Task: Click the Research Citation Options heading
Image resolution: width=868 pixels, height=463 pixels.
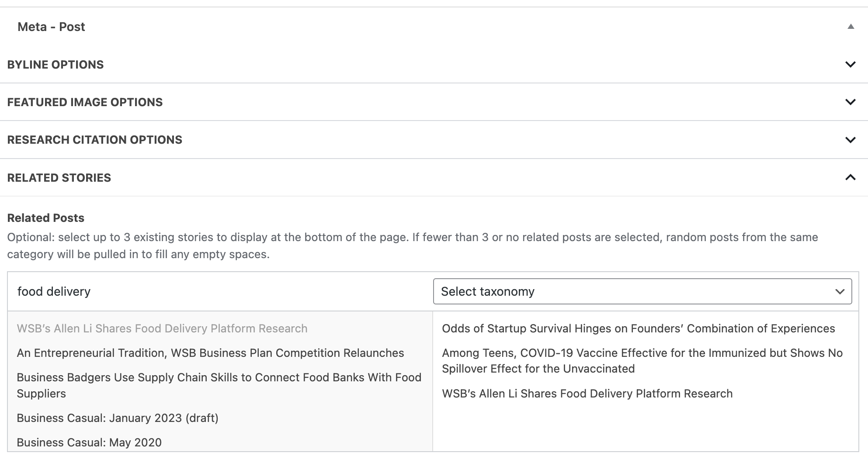Action: pyautogui.click(x=94, y=140)
